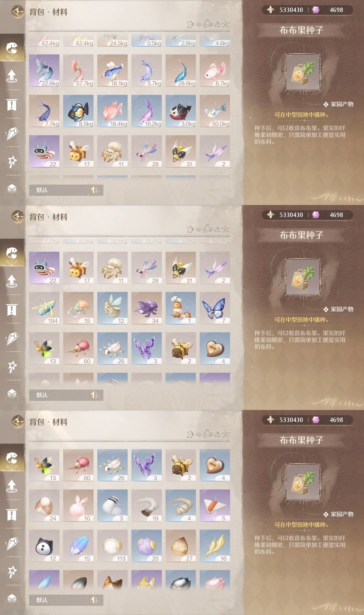Switch to the exclamation banner sidebar tab in bottom panel
This screenshot has width=364, height=615.
coord(12,514)
